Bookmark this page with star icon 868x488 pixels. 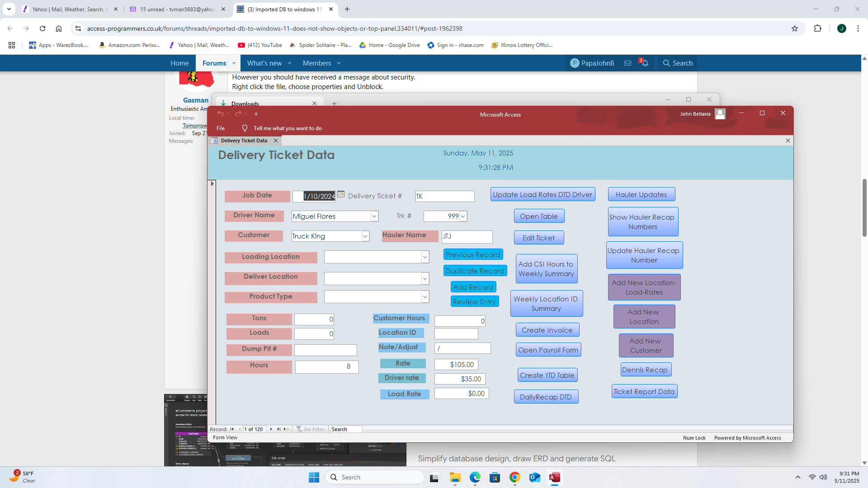(x=795, y=28)
